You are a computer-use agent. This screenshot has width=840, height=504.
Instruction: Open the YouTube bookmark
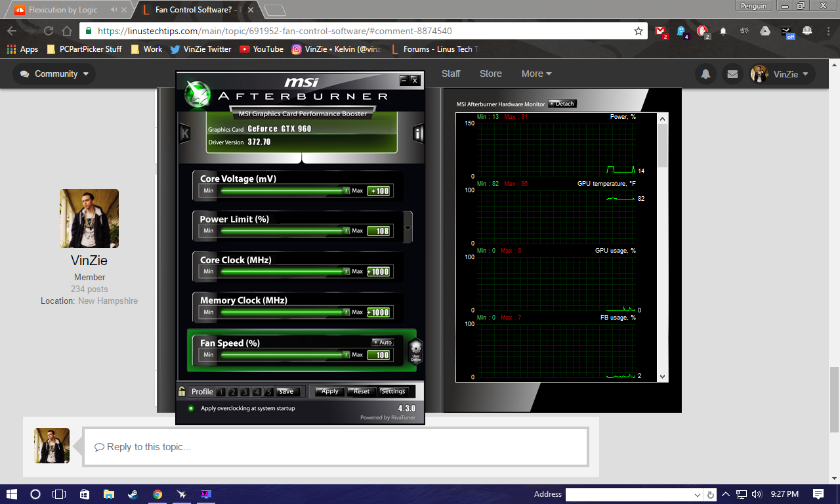[x=261, y=49]
